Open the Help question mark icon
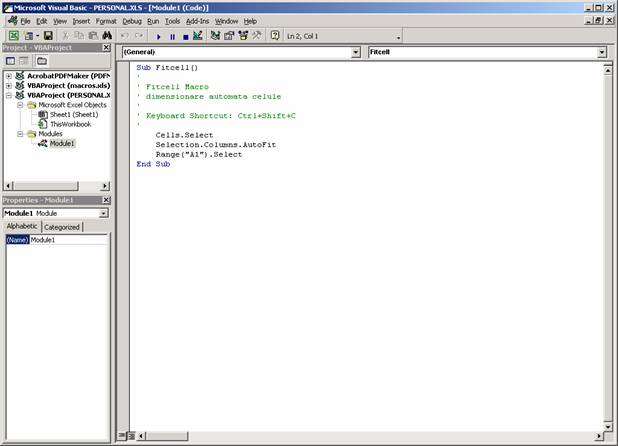 pos(274,35)
